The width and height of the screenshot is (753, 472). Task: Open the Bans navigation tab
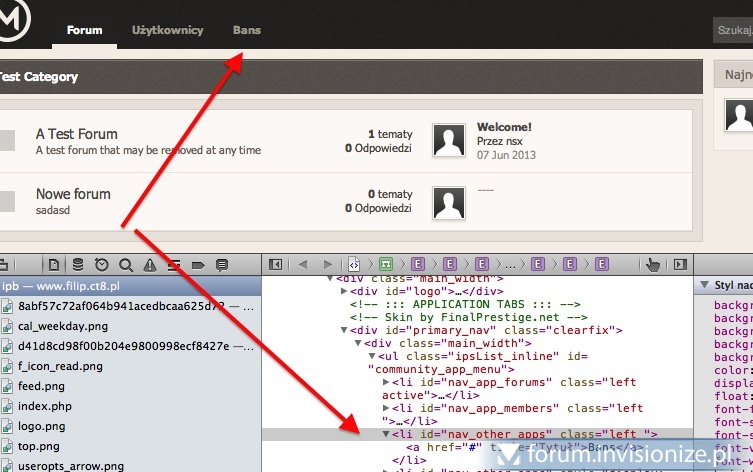pyautogui.click(x=246, y=30)
